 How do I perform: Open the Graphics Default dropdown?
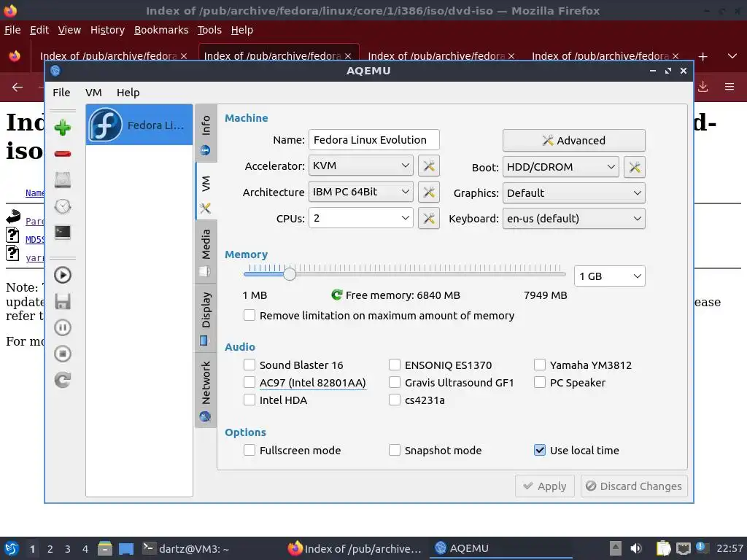[x=574, y=192]
